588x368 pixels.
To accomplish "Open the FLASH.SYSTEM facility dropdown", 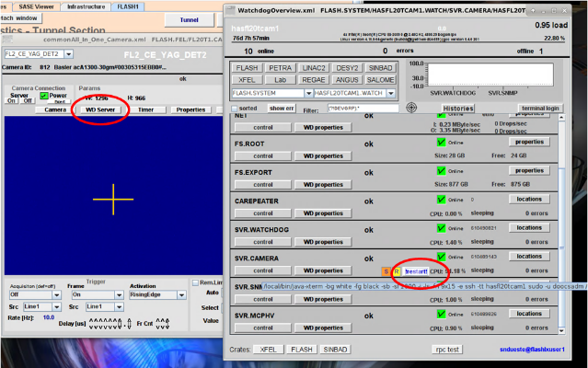I will [269, 93].
